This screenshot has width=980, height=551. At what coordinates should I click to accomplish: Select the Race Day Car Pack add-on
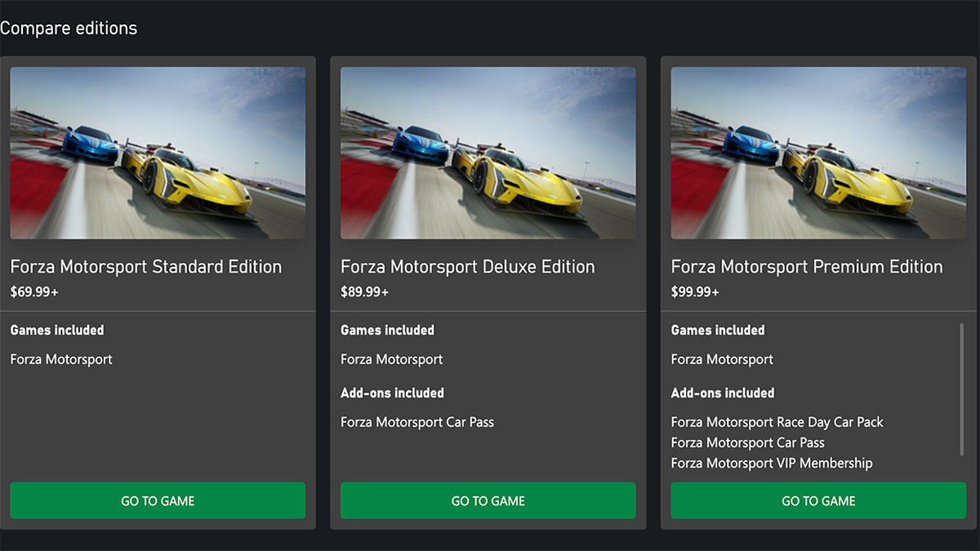tap(777, 422)
